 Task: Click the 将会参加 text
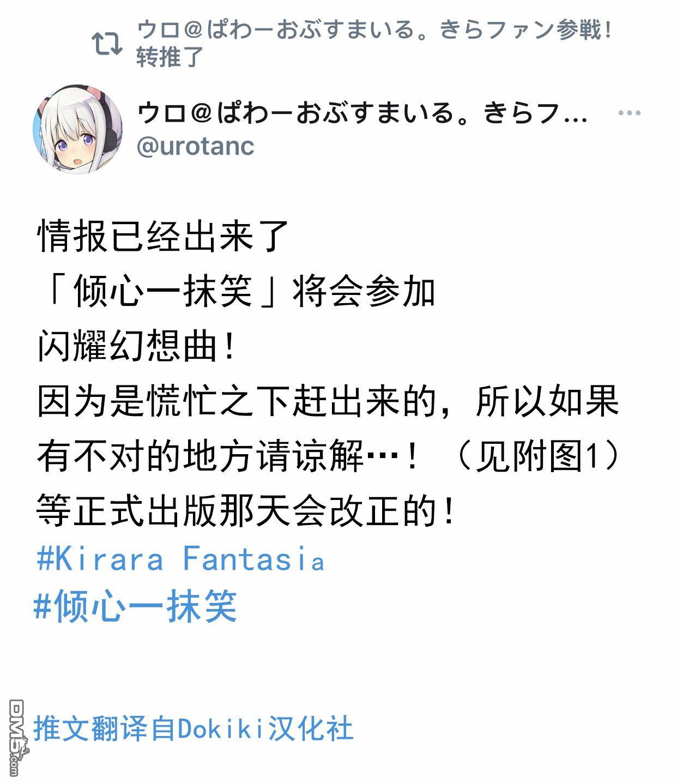(x=364, y=292)
